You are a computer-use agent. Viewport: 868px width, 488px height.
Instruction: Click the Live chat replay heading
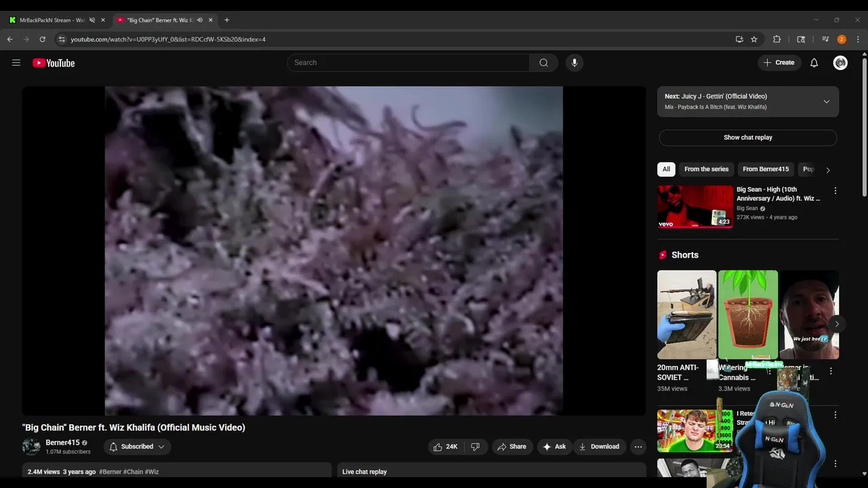click(364, 472)
